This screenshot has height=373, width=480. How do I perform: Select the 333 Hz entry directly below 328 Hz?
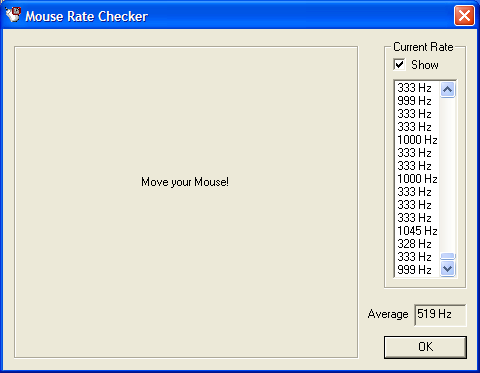pos(417,257)
